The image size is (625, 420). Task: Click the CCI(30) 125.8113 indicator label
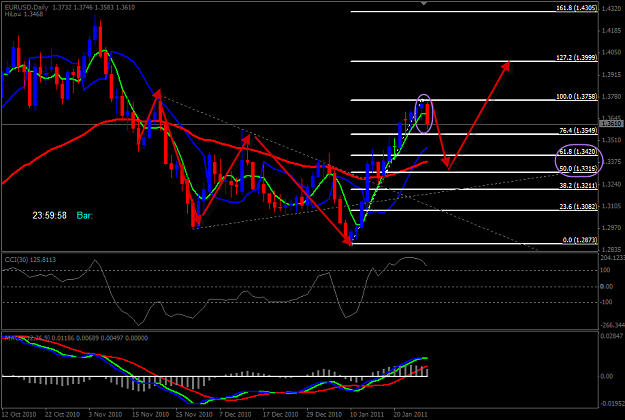(x=30, y=260)
